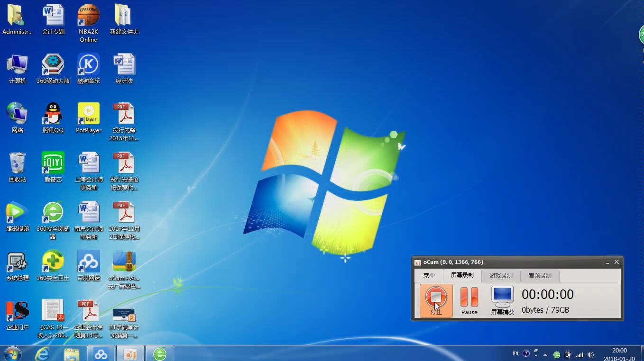This screenshot has width=644, height=361.
Task: Launch 360安全卫士
Action: pyautogui.click(x=53, y=266)
